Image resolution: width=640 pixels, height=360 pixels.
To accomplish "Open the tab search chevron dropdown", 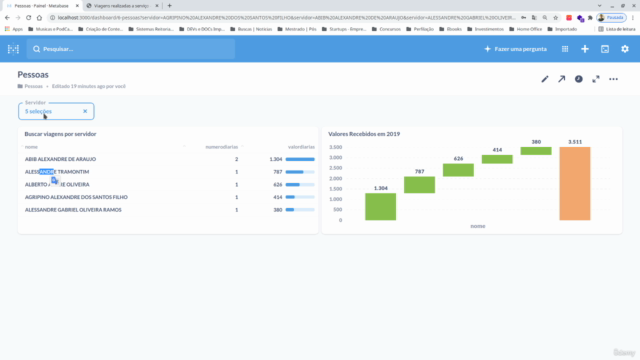I will click(600, 6).
